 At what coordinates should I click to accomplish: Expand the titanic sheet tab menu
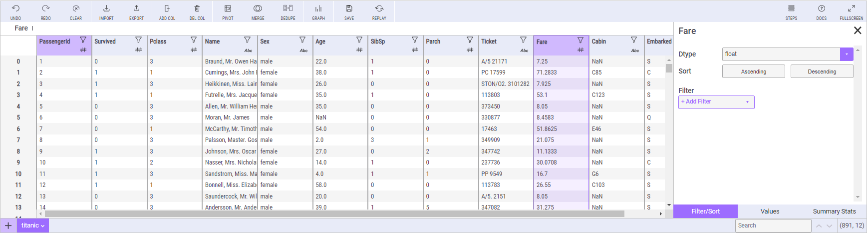(x=33, y=225)
